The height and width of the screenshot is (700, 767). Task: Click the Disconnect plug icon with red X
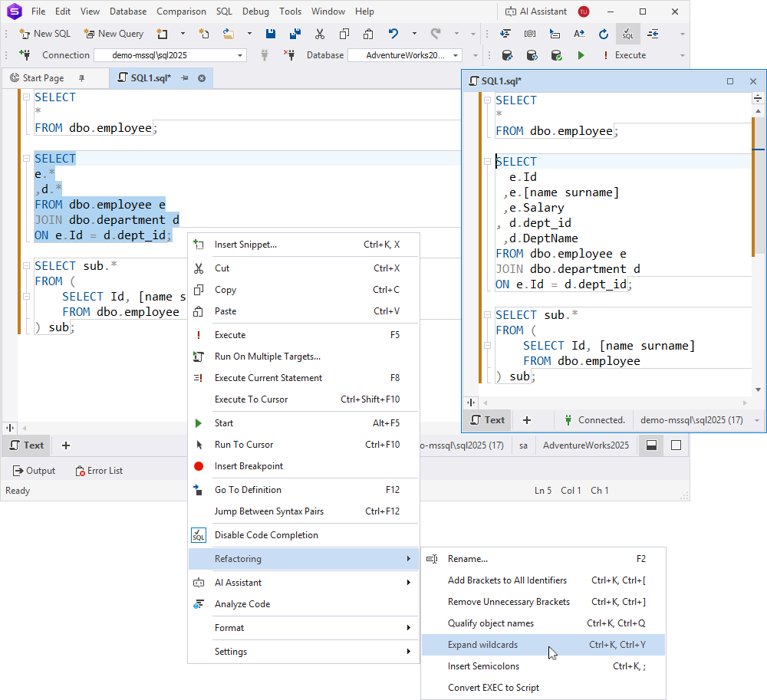pyautogui.click(x=290, y=54)
